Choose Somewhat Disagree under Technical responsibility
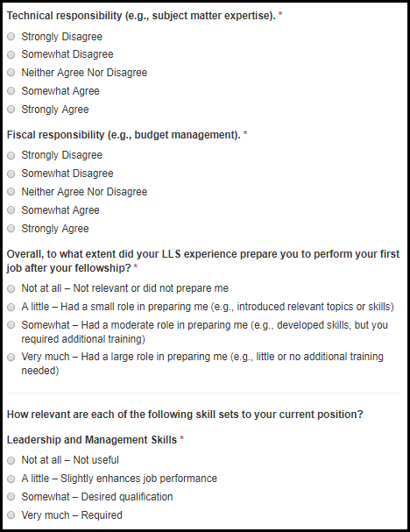 coord(11,54)
